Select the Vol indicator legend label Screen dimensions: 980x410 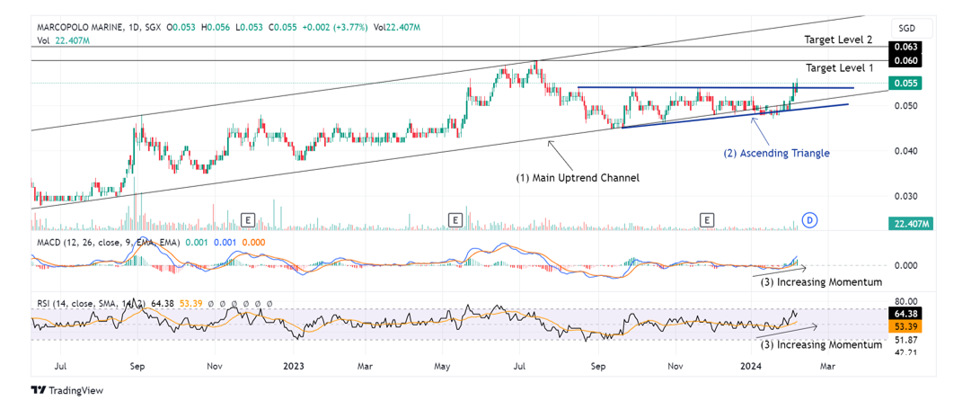click(x=43, y=39)
